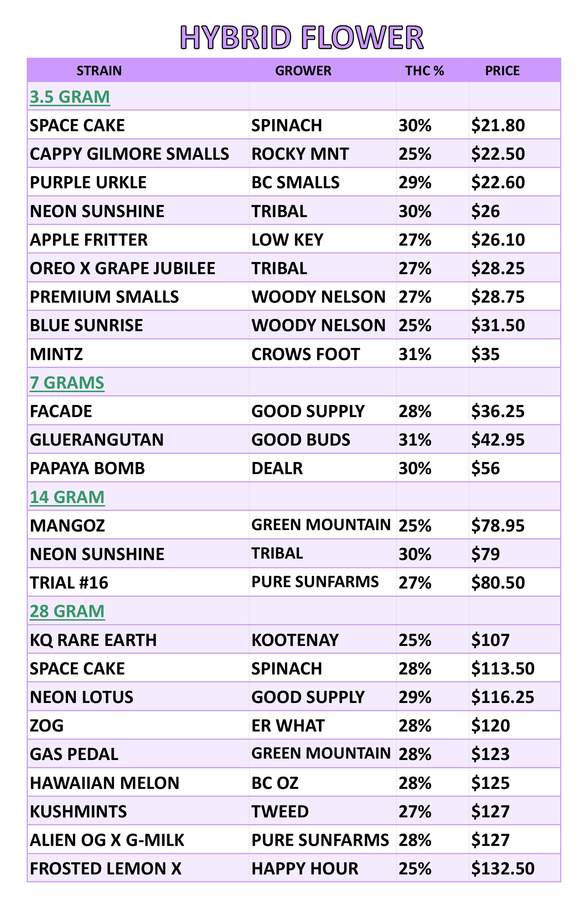
Task: Click the PRICE column header
Action: 502,71
